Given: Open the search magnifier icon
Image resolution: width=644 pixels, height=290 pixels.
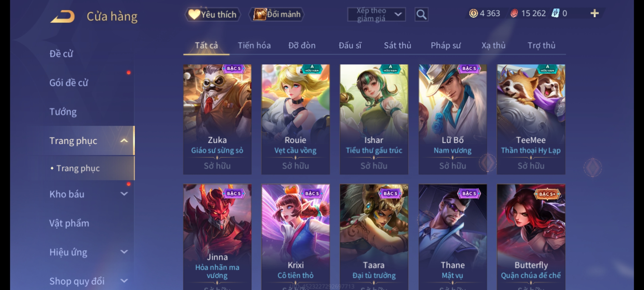Looking at the screenshot, I should click(x=421, y=15).
